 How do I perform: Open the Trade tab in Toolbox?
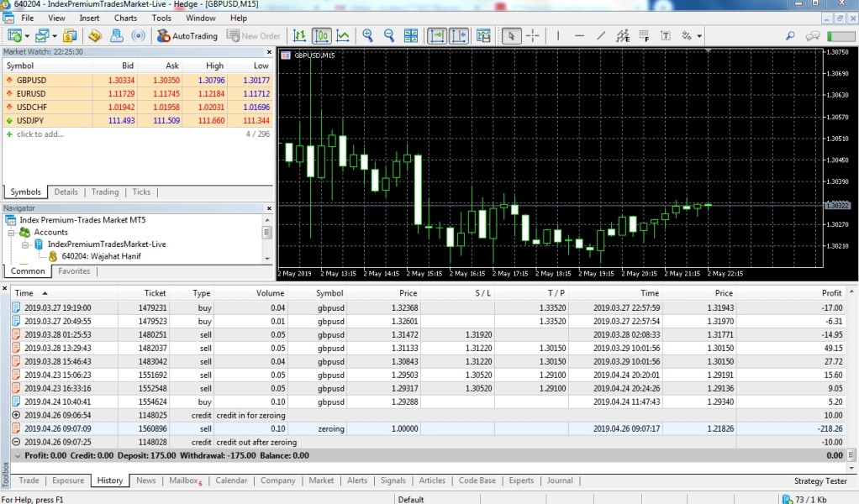29,480
